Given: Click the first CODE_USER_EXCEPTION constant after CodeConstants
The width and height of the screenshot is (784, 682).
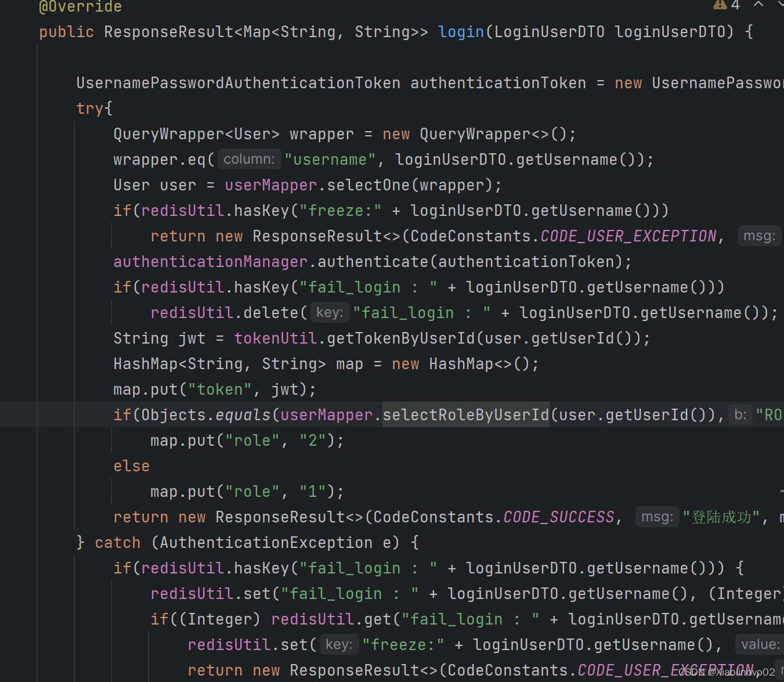Looking at the screenshot, I should click(628, 236).
